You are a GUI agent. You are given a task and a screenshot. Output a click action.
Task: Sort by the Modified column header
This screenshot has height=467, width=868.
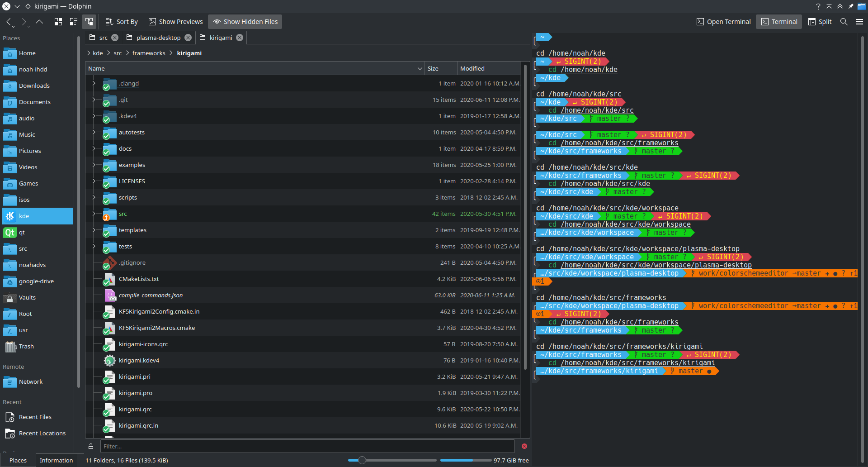tap(489, 68)
